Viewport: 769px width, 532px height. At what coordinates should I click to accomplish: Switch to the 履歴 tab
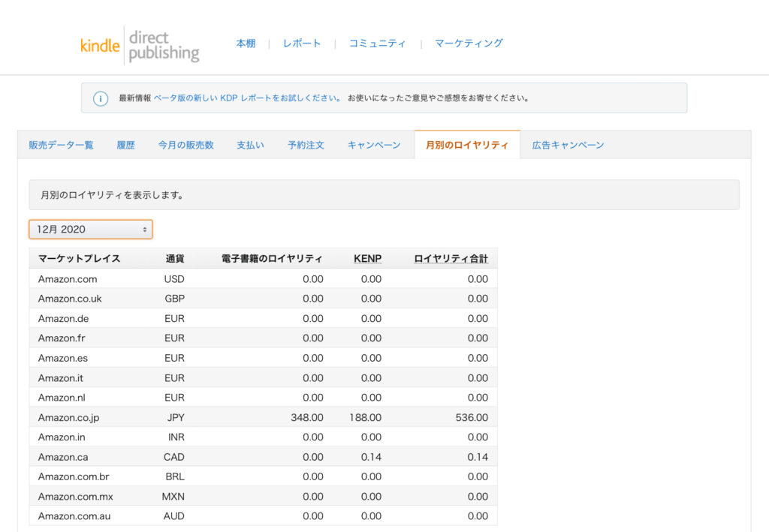pos(125,145)
